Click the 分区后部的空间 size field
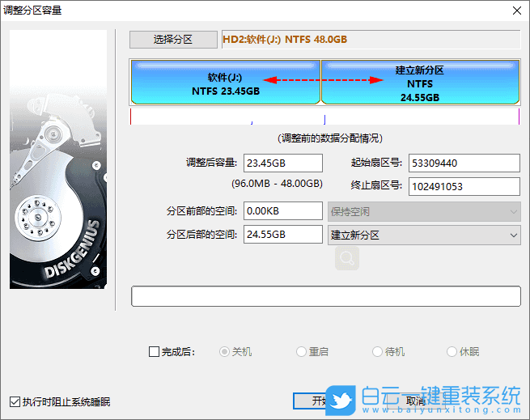 coord(282,235)
